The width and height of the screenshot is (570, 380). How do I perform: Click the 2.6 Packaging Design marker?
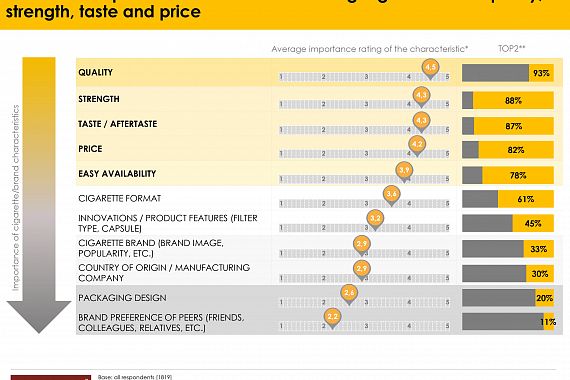pyautogui.click(x=349, y=295)
